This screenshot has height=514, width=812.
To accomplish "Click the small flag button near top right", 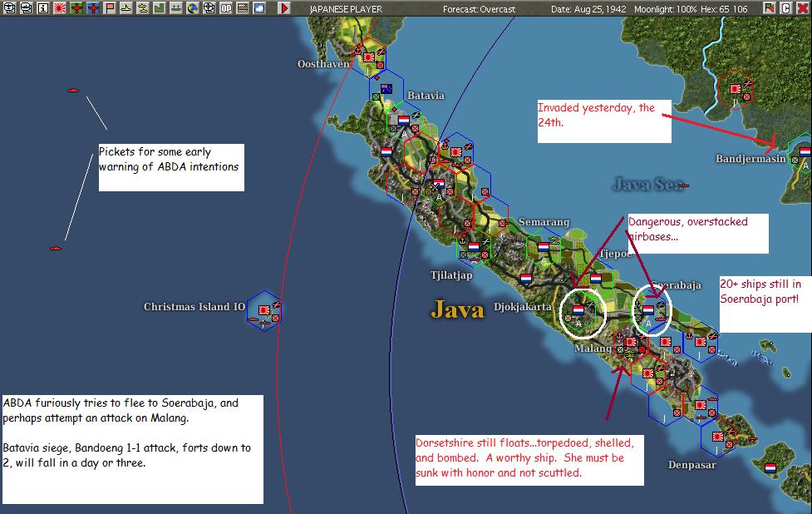I will tap(769, 8).
